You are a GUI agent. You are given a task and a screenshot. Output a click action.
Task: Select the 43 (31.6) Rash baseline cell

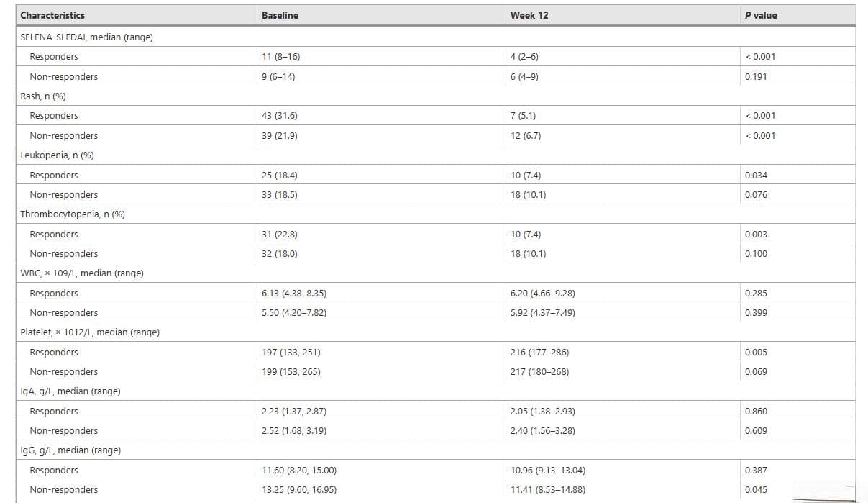(277, 116)
